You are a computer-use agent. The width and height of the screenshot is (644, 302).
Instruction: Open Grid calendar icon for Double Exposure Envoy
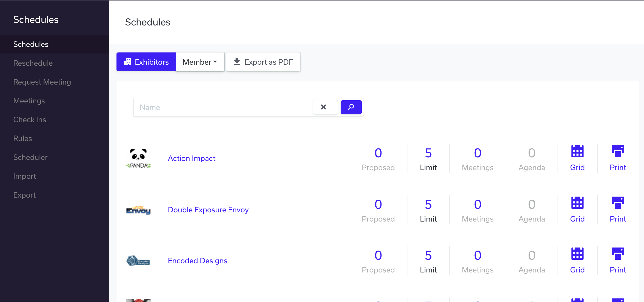577,203
